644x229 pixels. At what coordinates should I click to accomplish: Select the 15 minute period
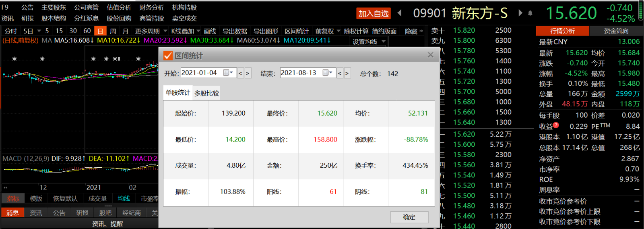(x=59, y=31)
